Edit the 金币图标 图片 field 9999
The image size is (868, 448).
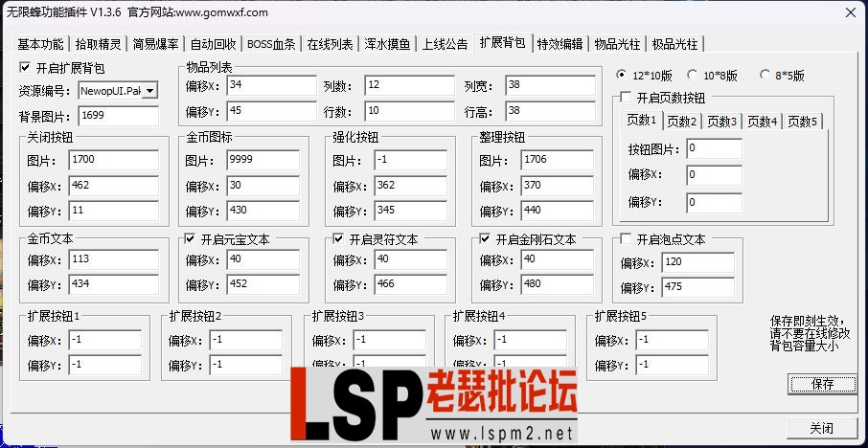click(263, 160)
